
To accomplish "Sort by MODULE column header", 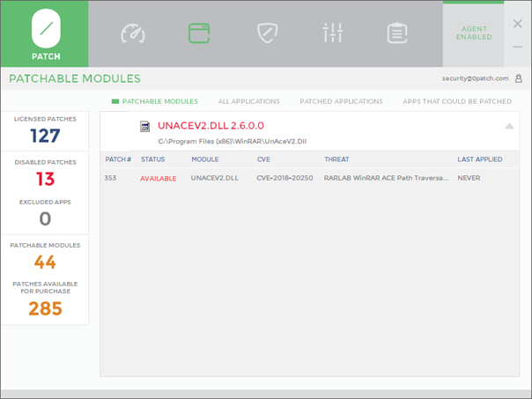I will pos(205,159).
